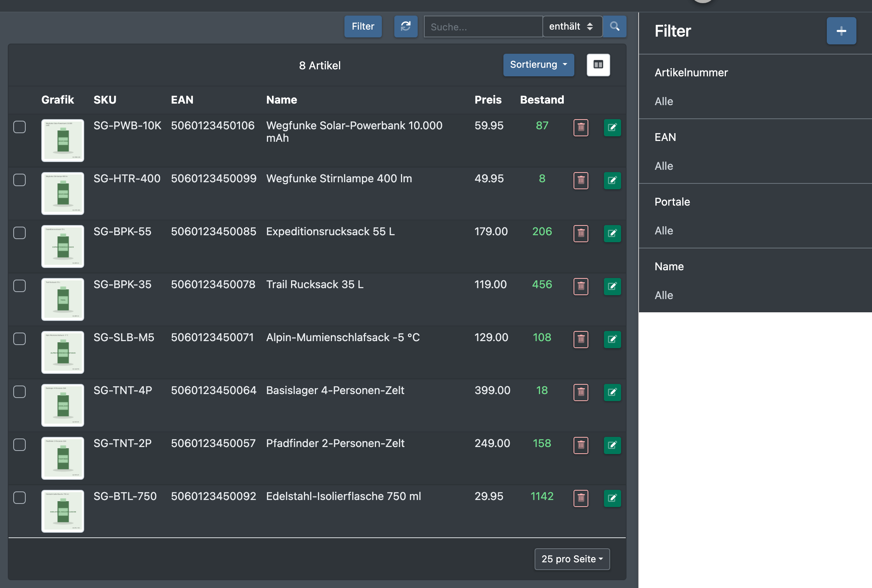This screenshot has height=588, width=872.
Task: Click the refresh icon button
Action: (406, 26)
